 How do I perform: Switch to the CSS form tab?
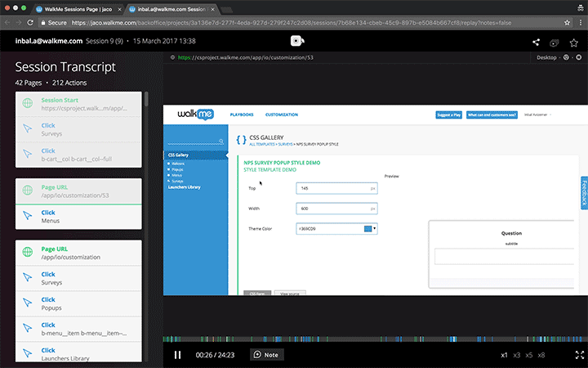click(257, 293)
